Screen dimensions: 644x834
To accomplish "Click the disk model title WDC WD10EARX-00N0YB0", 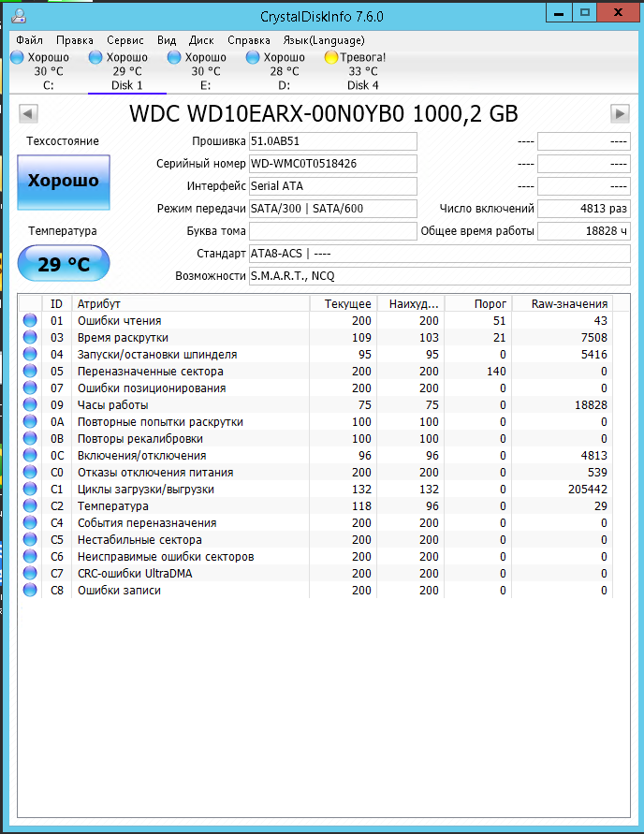I will (323, 114).
